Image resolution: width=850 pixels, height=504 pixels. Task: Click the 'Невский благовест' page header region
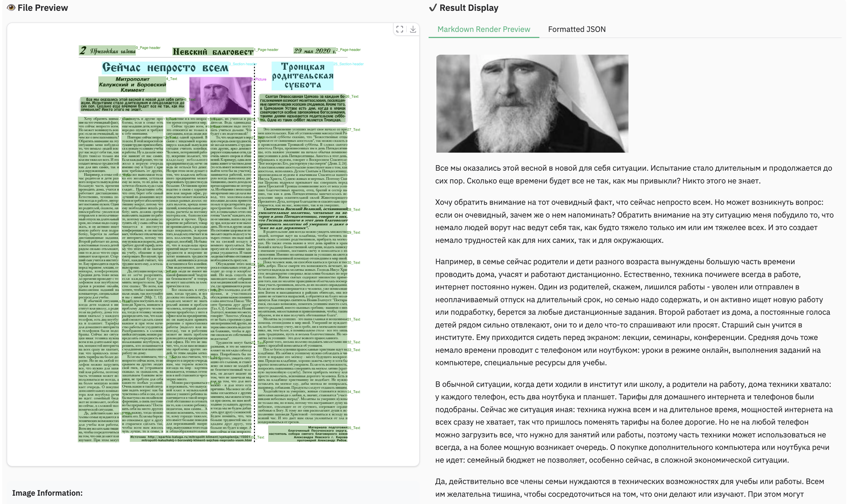[213, 52]
